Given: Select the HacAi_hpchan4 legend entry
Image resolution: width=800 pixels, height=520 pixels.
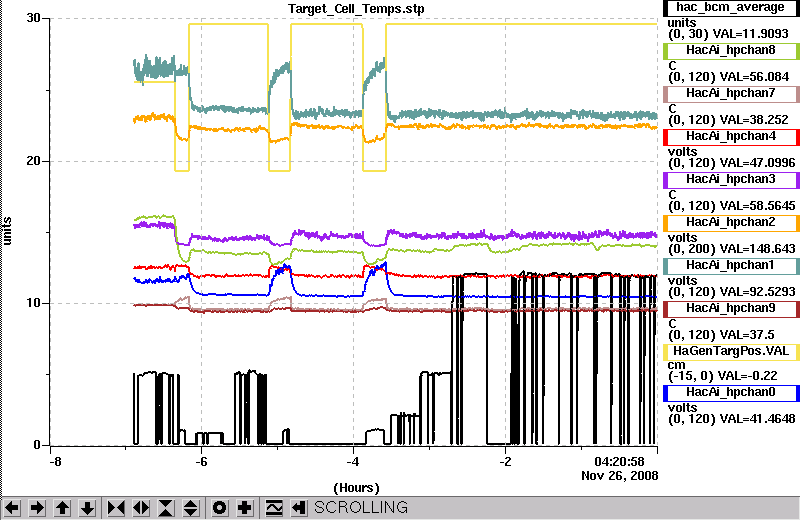Looking at the screenshot, I should click(x=731, y=136).
